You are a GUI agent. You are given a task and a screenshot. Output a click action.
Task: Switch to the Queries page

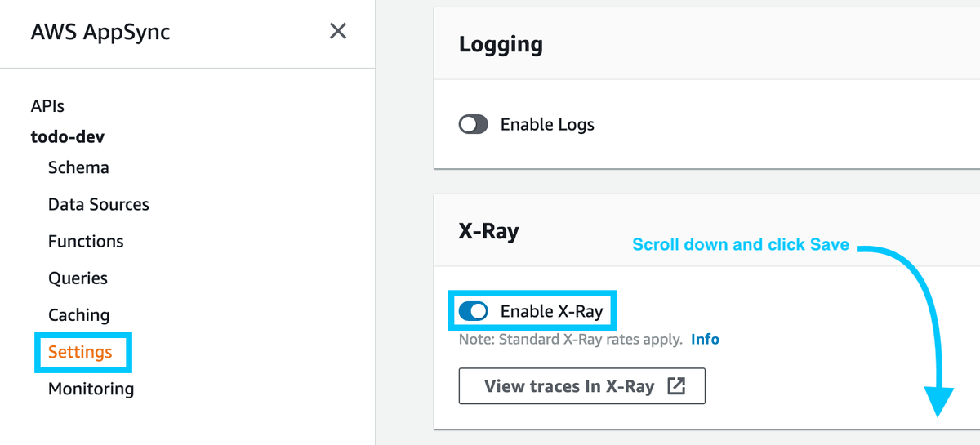(x=78, y=278)
